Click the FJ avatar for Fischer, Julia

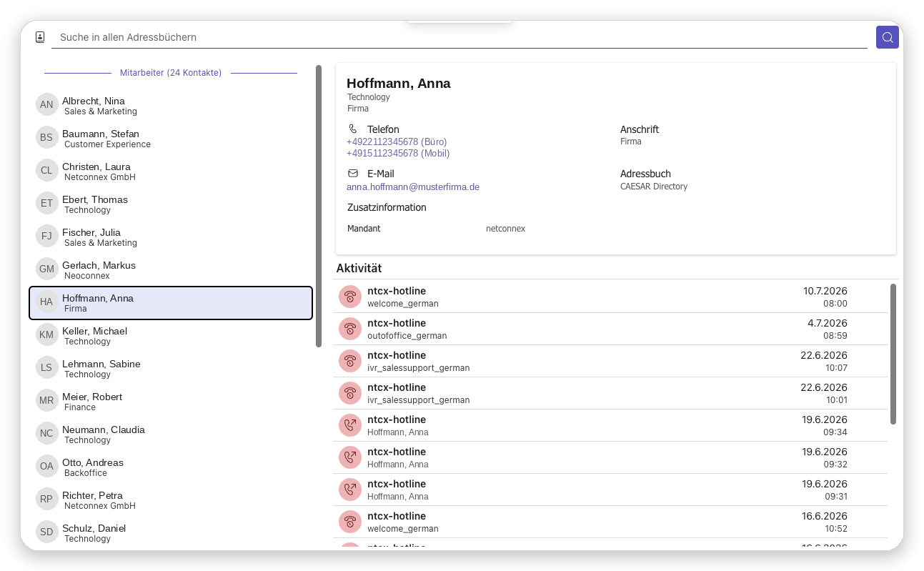tap(46, 236)
